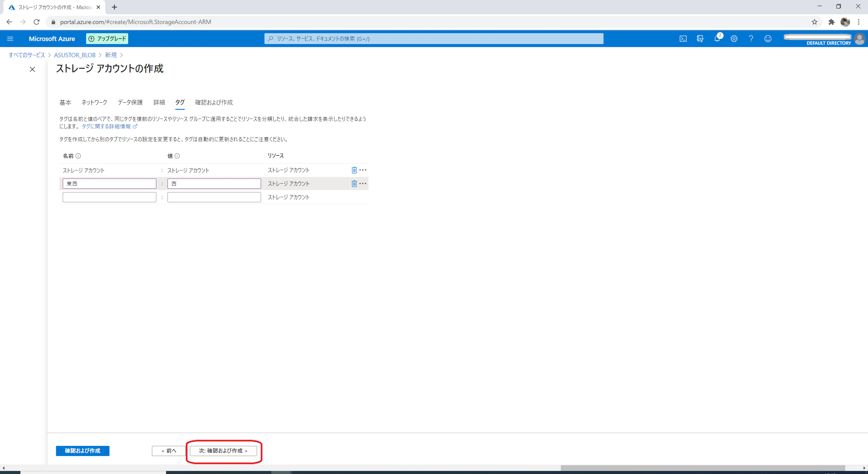This screenshot has height=474, width=868.
Task: Open more options for ストレージ アカウント tag row
Action: [x=363, y=170]
